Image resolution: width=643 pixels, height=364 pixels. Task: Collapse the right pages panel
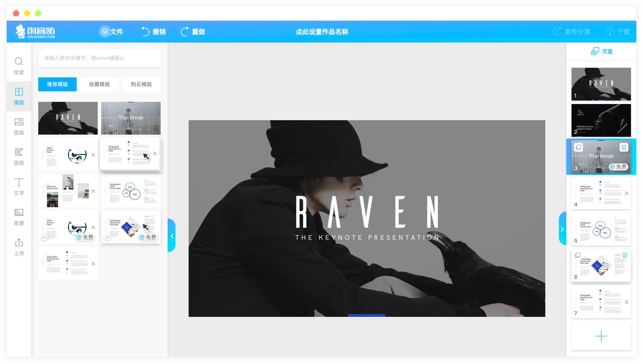click(562, 229)
